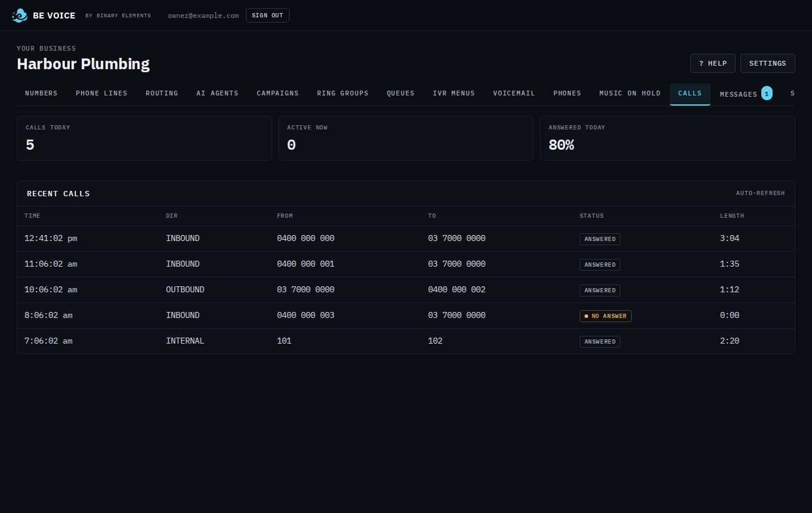Select caller number 0400 000 000
The width and height of the screenshot is (812, 513).
306,239
